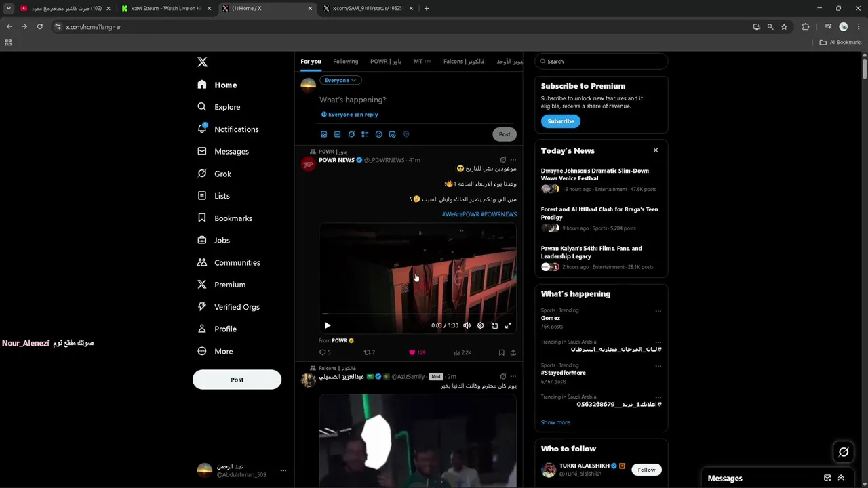Bookmark this page with star icon
The height and width of the screenshot is (488, 868).
click(x=784, y=27)
